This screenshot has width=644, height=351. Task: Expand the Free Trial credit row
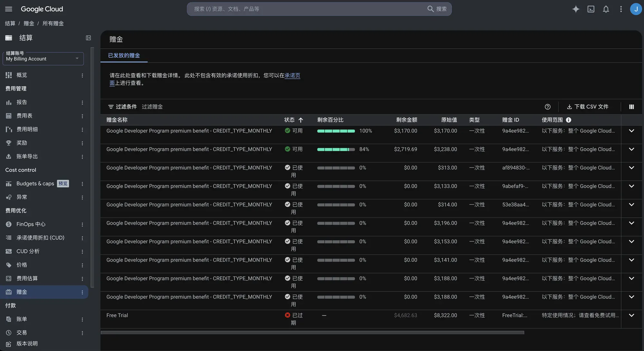[x=631, y=315]
